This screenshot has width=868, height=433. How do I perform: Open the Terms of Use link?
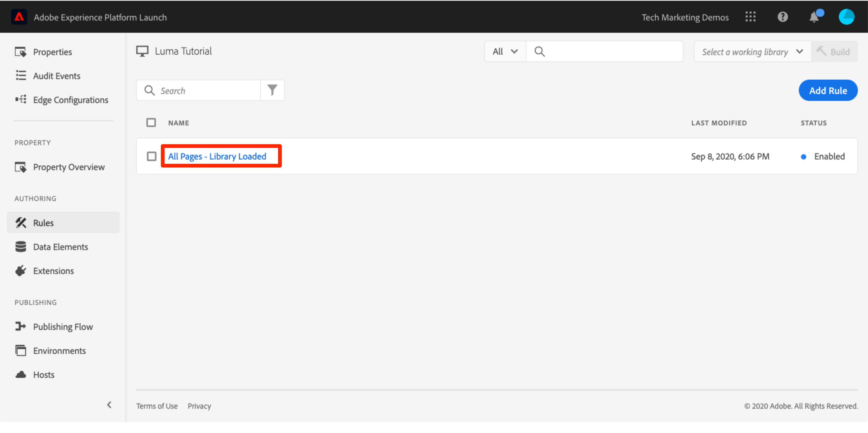[157, 406]
